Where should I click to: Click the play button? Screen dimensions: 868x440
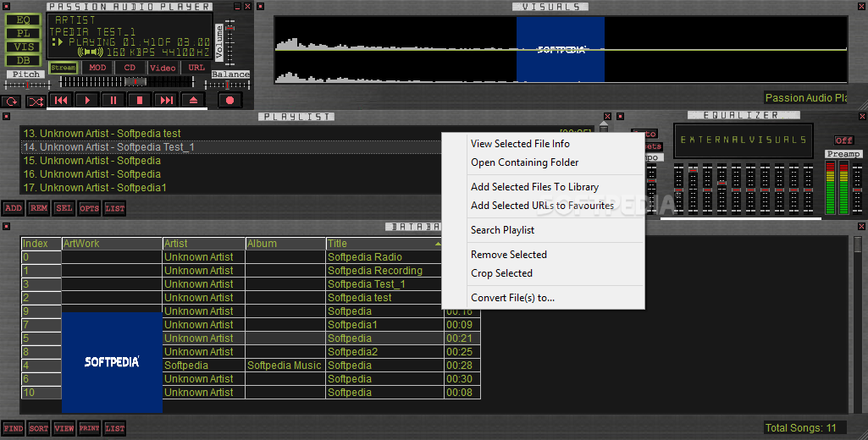click(x=87, y=100)
